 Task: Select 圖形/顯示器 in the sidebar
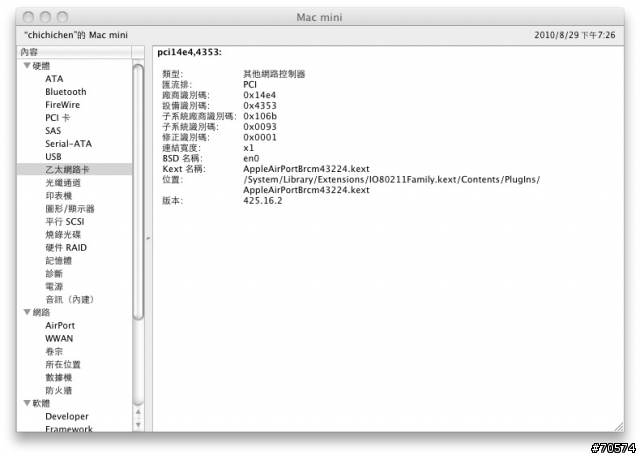pyautogui.click(x=70, y=209)
